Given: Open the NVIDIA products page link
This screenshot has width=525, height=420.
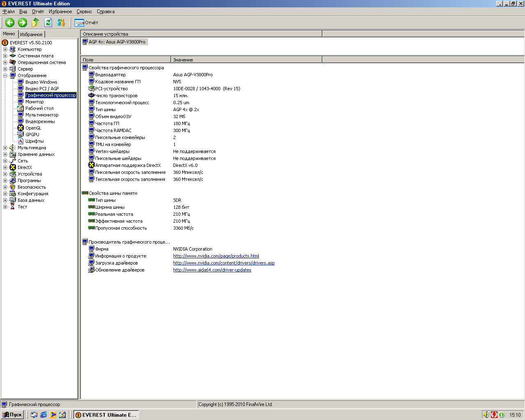Looking at the screenshot, I should (216, 256).
